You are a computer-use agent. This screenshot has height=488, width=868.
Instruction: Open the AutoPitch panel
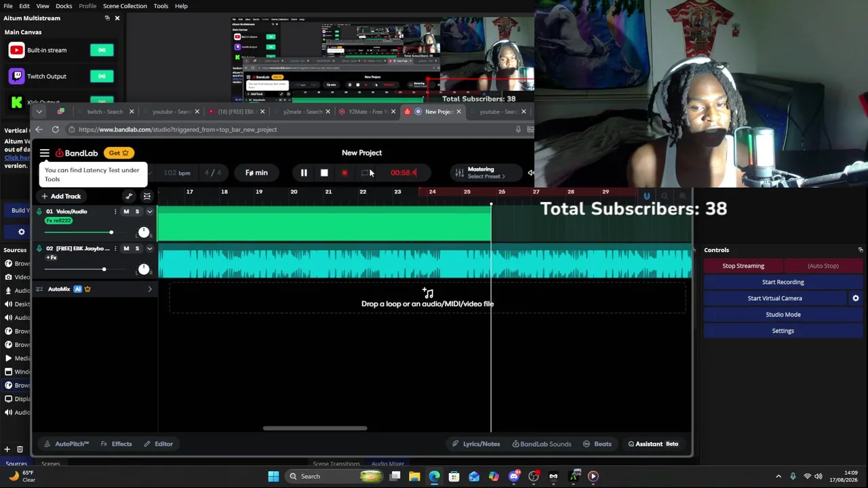pos(66,444)
